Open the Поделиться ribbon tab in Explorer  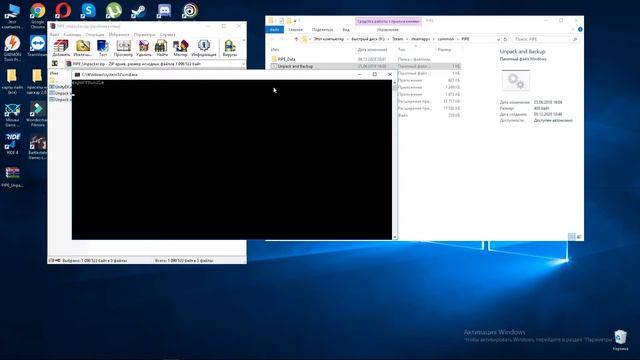[x=322, y=30]
